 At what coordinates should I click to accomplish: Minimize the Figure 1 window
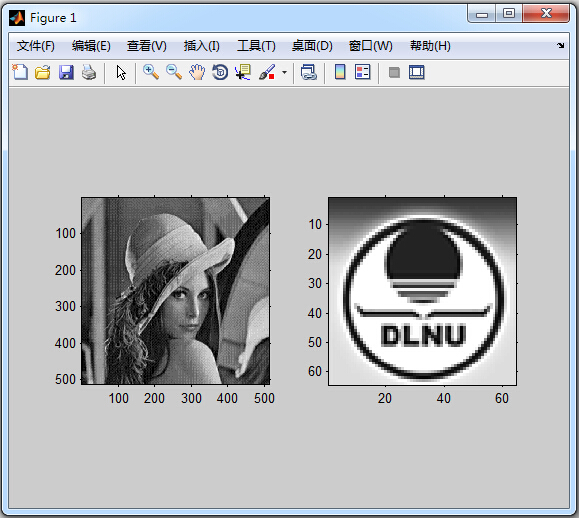point(482,14)
